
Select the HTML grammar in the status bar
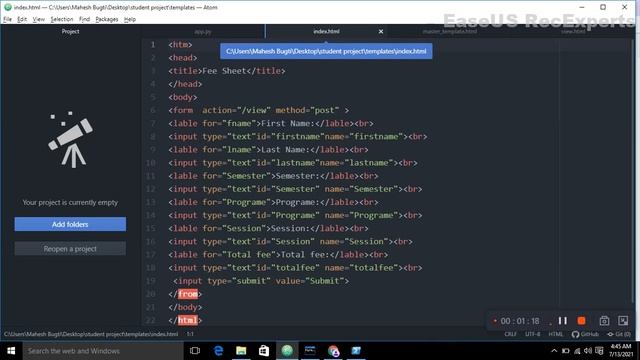pos(555,334)
